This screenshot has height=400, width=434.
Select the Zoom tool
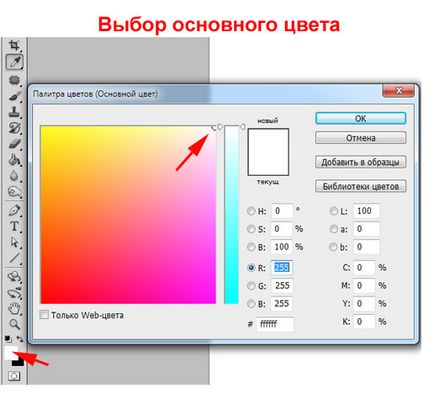point(14,323)
